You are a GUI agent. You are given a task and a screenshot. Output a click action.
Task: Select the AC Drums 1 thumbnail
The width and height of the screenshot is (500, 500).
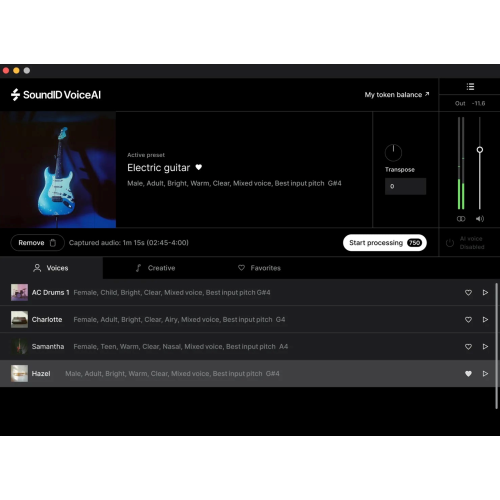[19, 292]
